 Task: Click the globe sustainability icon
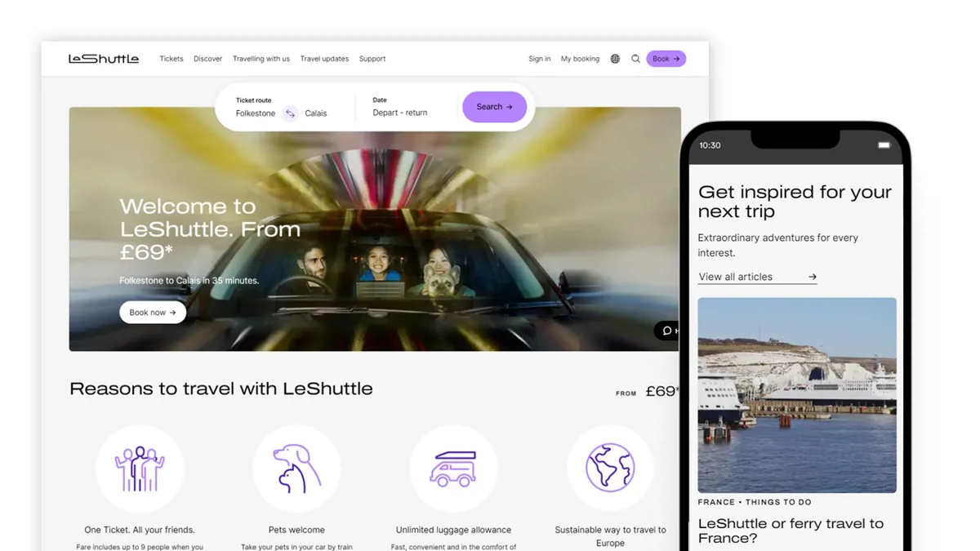pos(610,469)
